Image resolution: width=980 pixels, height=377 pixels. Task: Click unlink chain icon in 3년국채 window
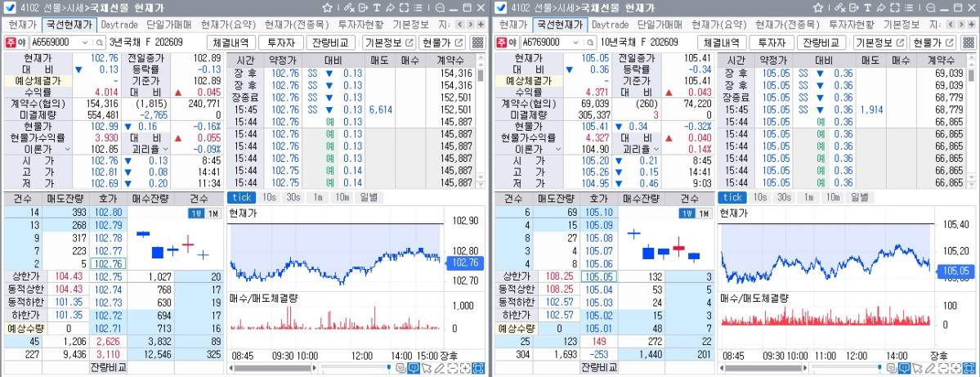(x=349, y=8)
